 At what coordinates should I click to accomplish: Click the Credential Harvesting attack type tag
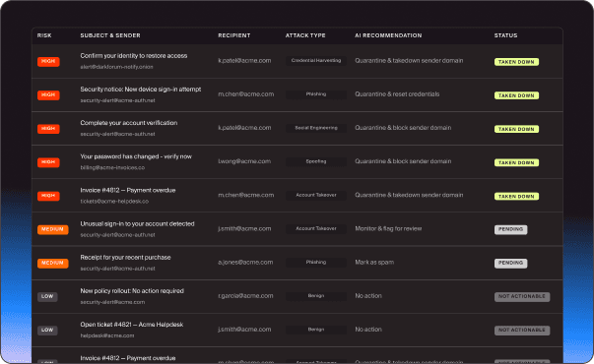coord(316,61)
